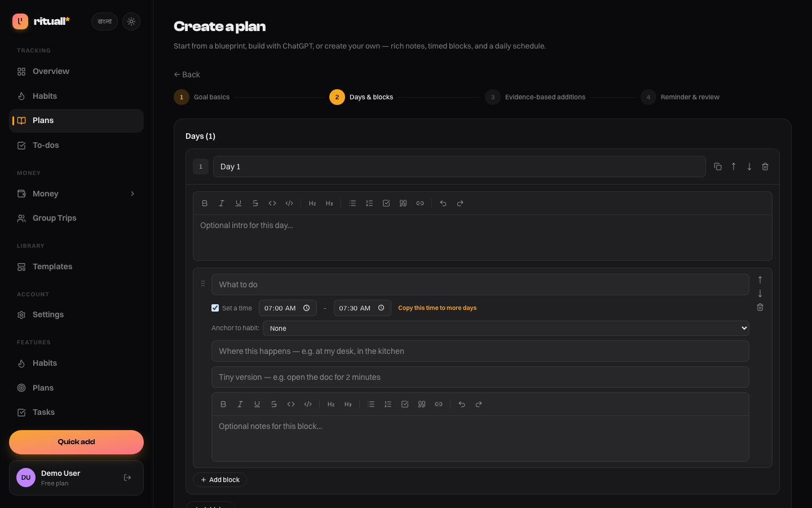Viewport: 812px width, 508px height.
Task: Log out using the icon beside Demo User
Action: point(127,478)
